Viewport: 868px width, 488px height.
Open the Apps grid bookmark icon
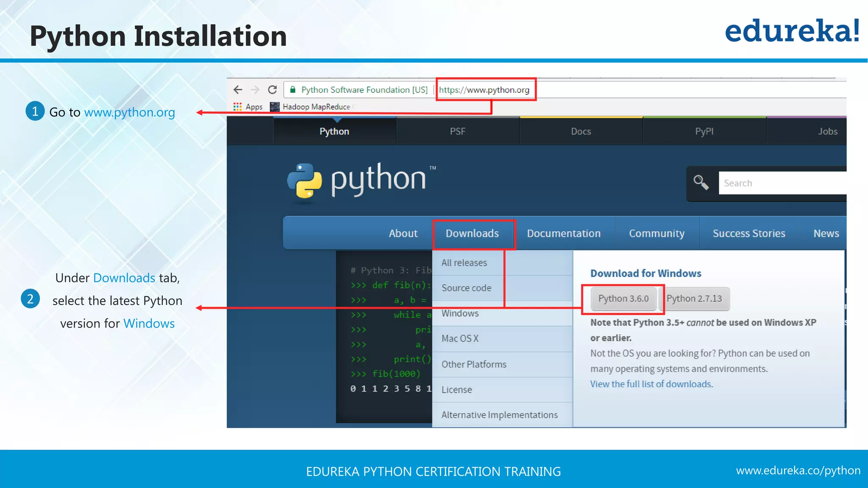[237, 107]
